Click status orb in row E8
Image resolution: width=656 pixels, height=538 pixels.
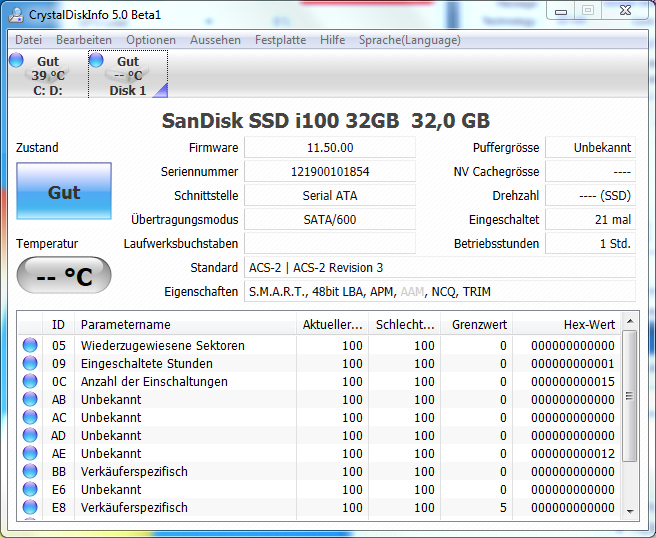click(x=30, y=507)
